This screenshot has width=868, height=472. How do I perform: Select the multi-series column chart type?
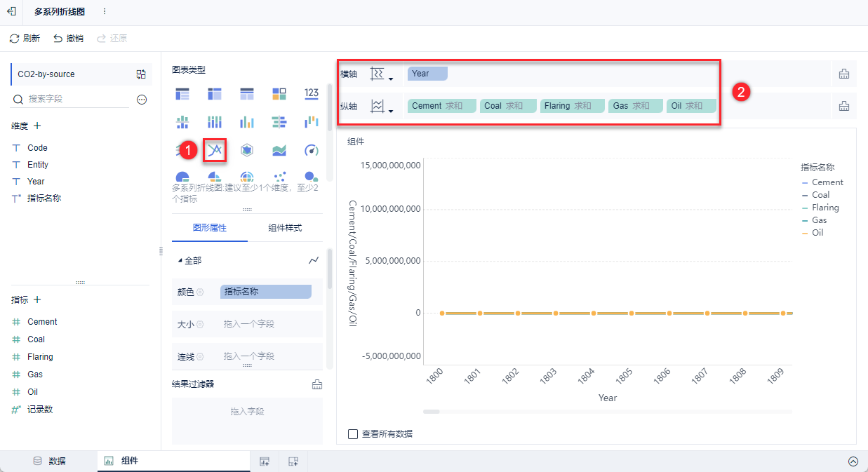(247, 122)
